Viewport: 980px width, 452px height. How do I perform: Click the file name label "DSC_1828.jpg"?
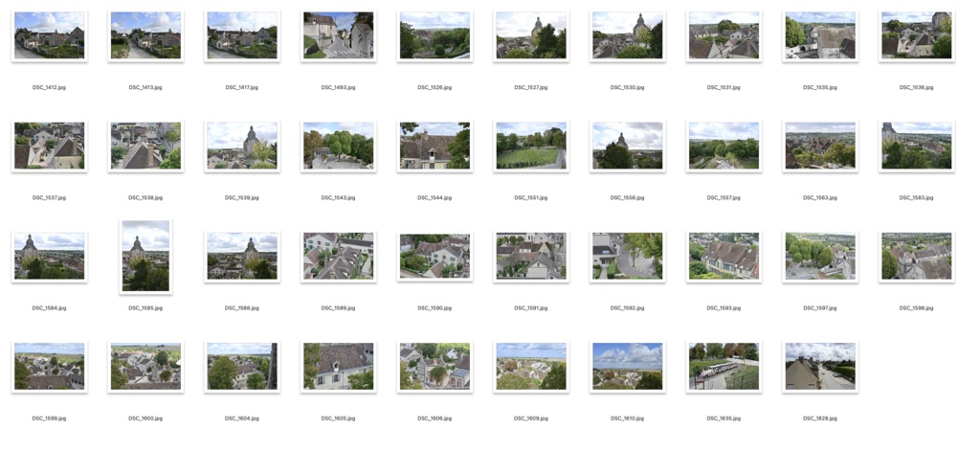click(x=820, y=418)
